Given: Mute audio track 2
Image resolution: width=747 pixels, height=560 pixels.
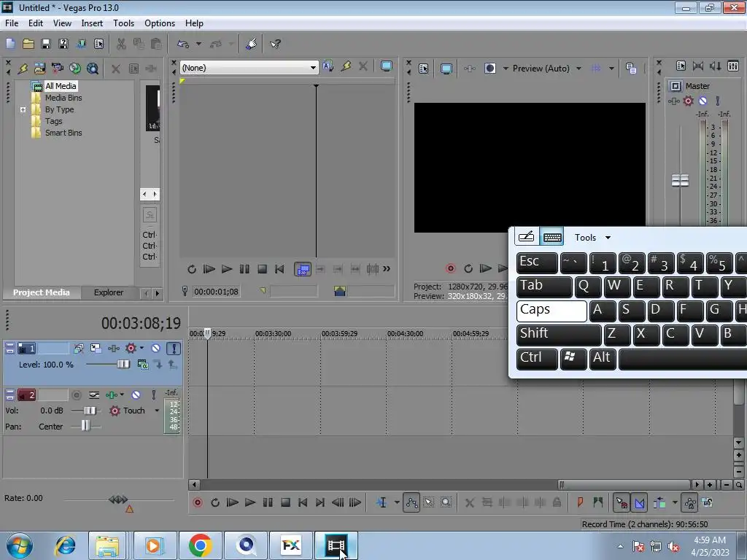Looking at the screenshot, I should click(136, 394).
